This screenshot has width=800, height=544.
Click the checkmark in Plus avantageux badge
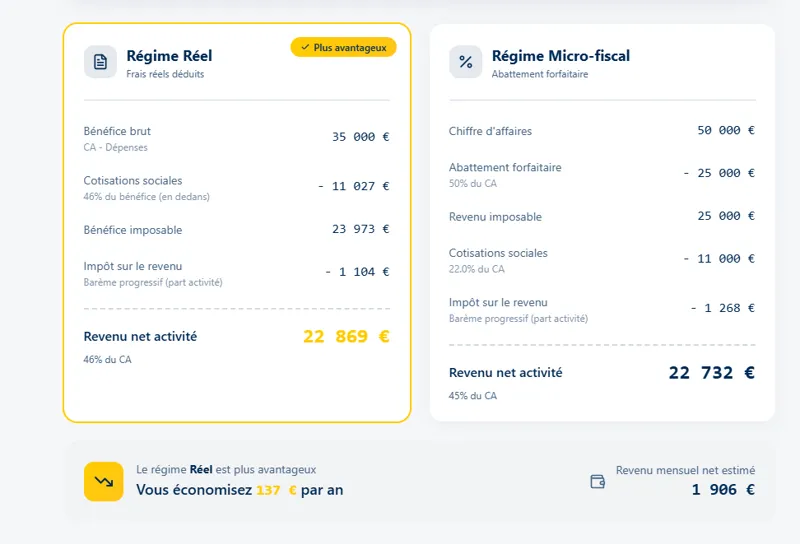[305, 47]
